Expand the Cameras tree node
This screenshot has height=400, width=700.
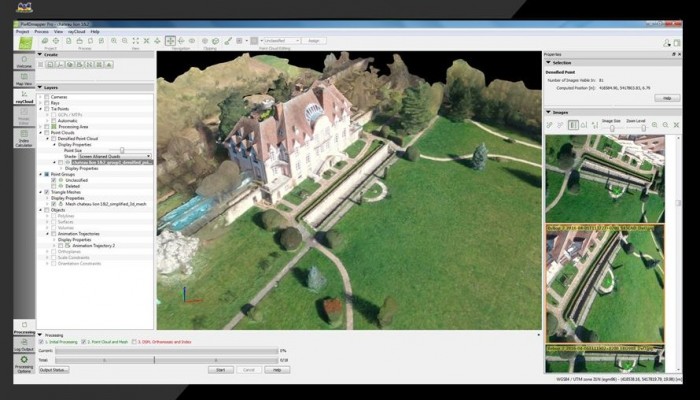tap(41, 97)
